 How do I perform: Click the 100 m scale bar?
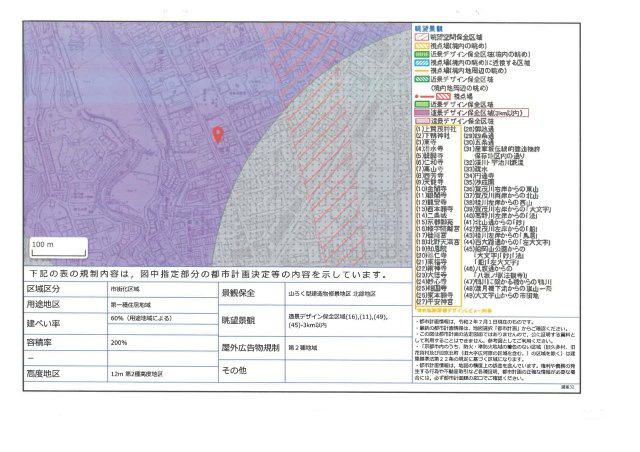point(59,248)
